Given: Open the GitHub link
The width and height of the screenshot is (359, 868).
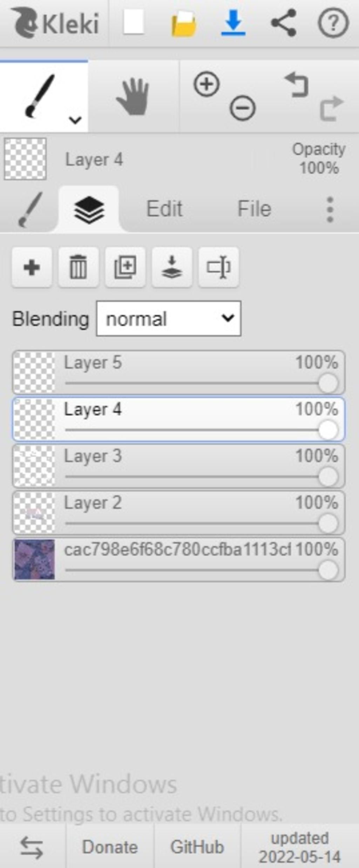Looking at the screenshot, I should pos(197,847).
